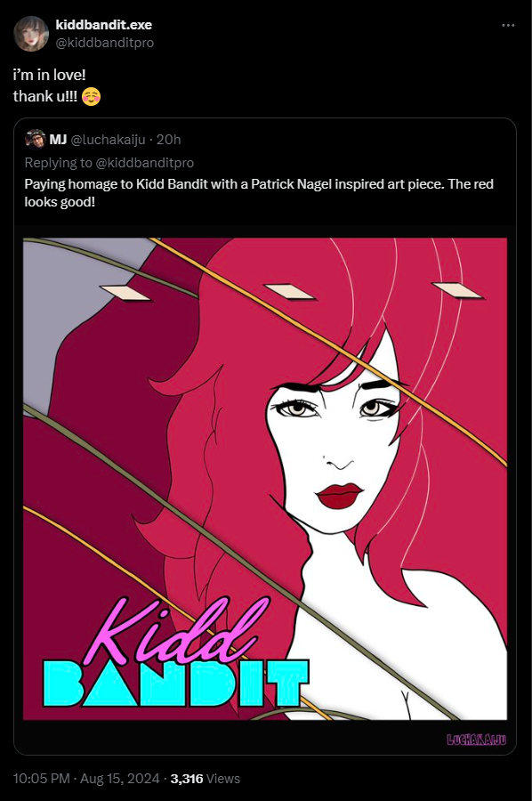
Task: Click the blushing smiley emoji
Action: click(x=91, y=96)
